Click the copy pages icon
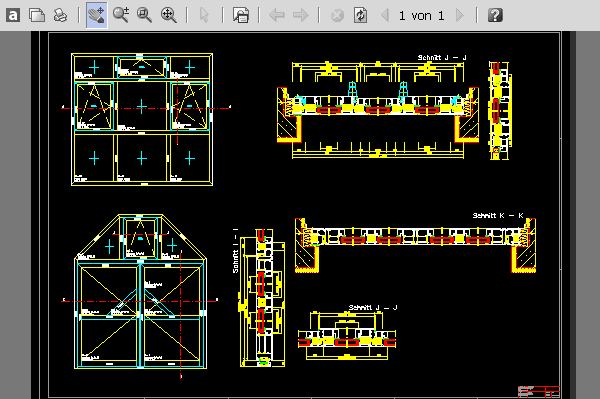This screenshot has height=399, width=600. [x=37, y=16]
